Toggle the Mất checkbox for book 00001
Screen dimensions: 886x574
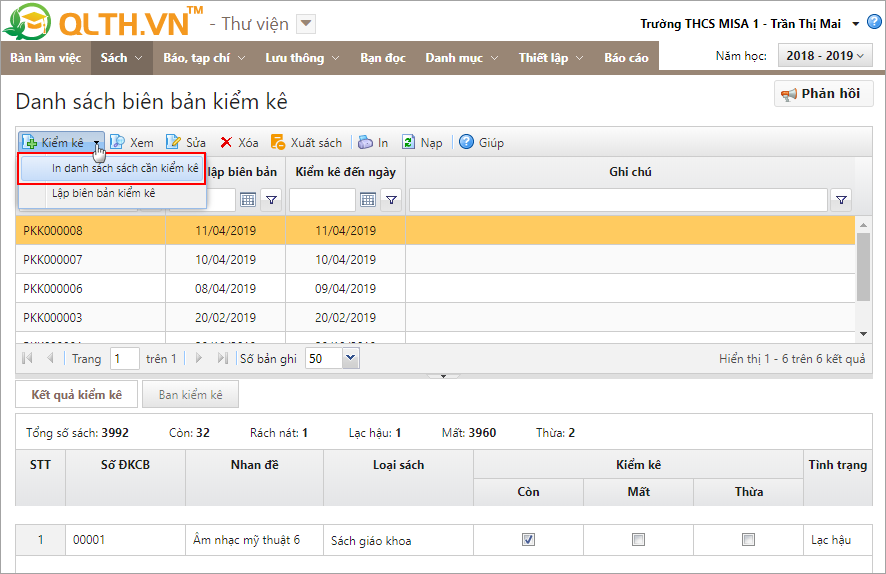coord(638,540)
